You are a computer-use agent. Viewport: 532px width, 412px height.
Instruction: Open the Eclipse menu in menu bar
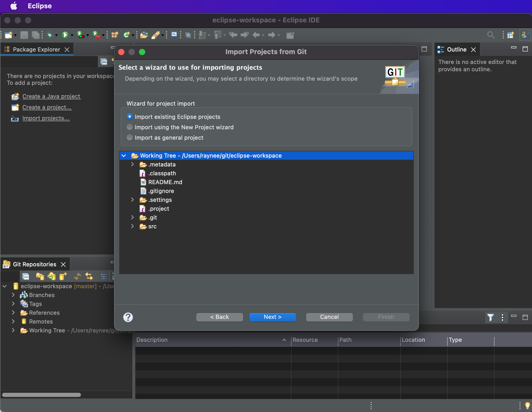coord(40,6)
